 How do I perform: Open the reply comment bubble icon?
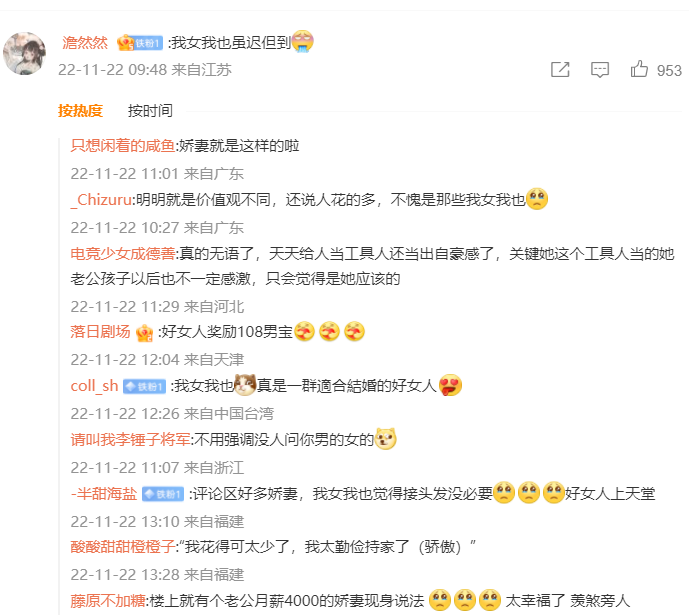[600, 70]
